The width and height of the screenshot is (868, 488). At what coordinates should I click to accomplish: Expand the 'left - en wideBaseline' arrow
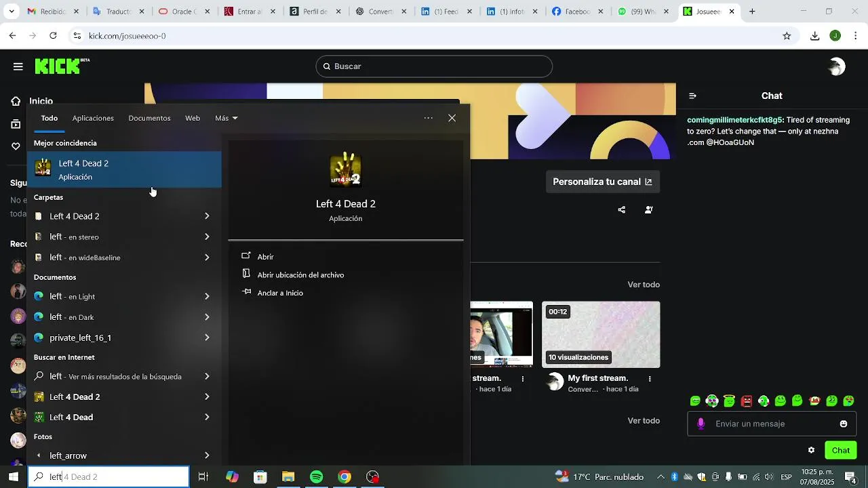pyautogui.click(x=207, y=258)
